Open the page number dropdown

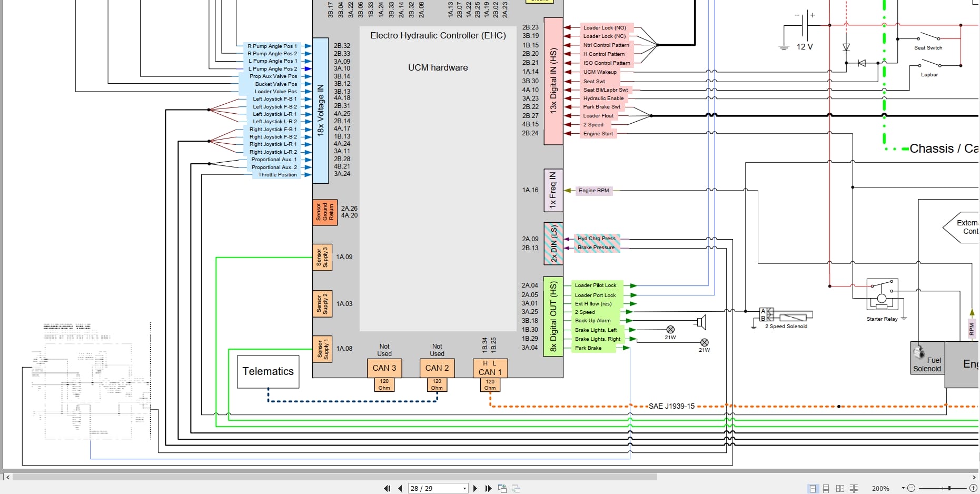(464, 488)
